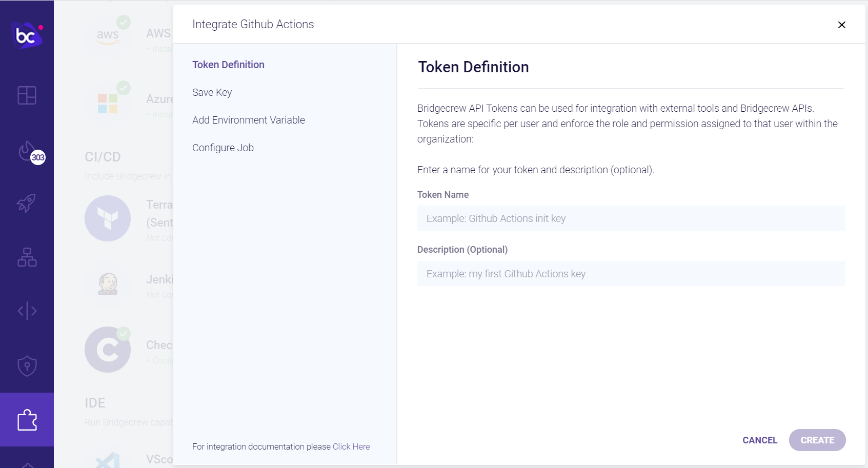Select the Add Environment Variable step
This screenshot has width=868, height=468.
click(x=249, y=120)
